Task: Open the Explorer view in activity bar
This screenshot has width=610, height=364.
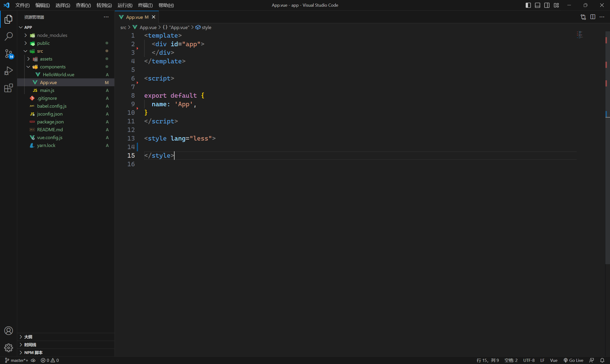Action: click(x=8, y=19)
